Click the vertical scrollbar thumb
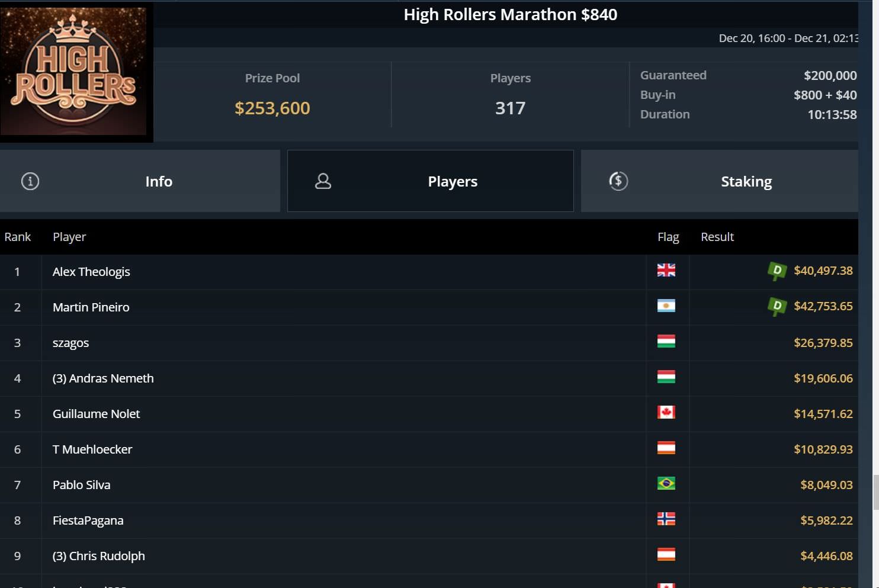Image resolution: width=879 pixels, height=588 pixels. pyautogui.click(x=875, y=491)
